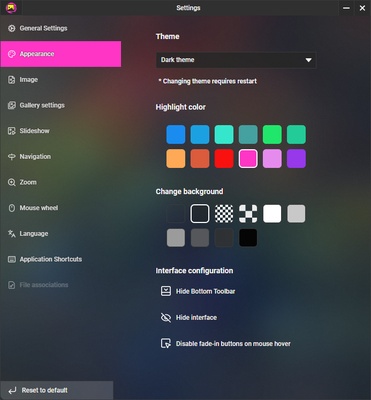This screenshot has height=400, width=371.
Task: Choose the selected dark navy background swatch
Action: (200, 214)
